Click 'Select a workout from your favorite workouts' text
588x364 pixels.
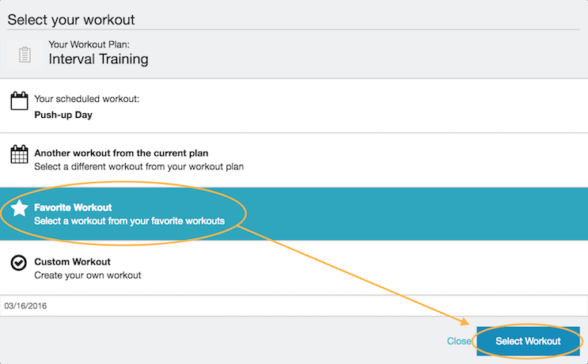point(129,221)
